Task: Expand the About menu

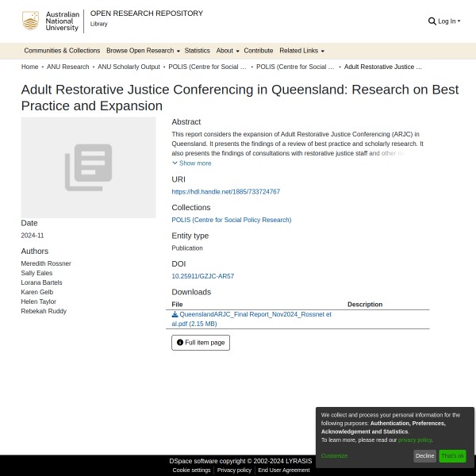Action: [x=227, y=51]
